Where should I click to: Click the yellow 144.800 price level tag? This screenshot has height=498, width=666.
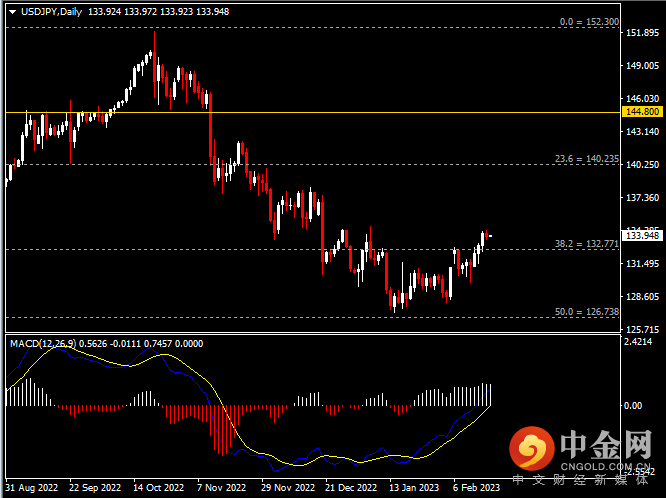pyautogui.click(x=640, y=113)
